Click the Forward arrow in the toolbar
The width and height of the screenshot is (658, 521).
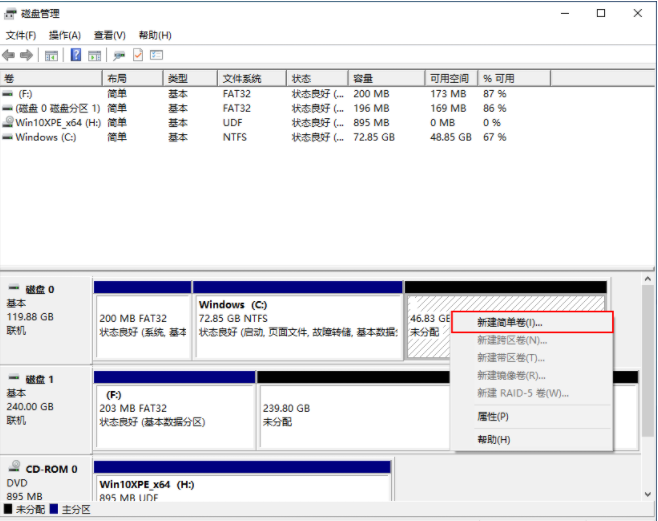[27, 55]
